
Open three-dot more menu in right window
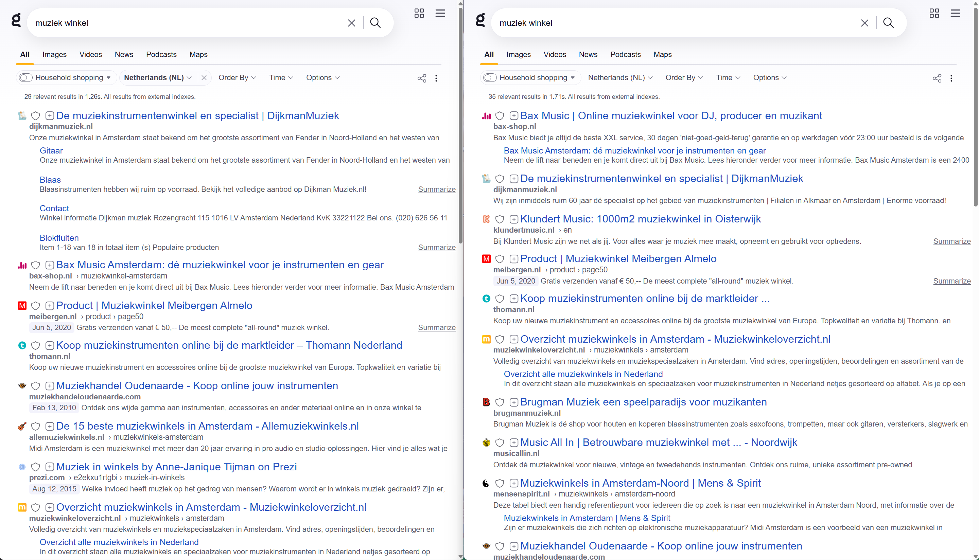(951, 78)
